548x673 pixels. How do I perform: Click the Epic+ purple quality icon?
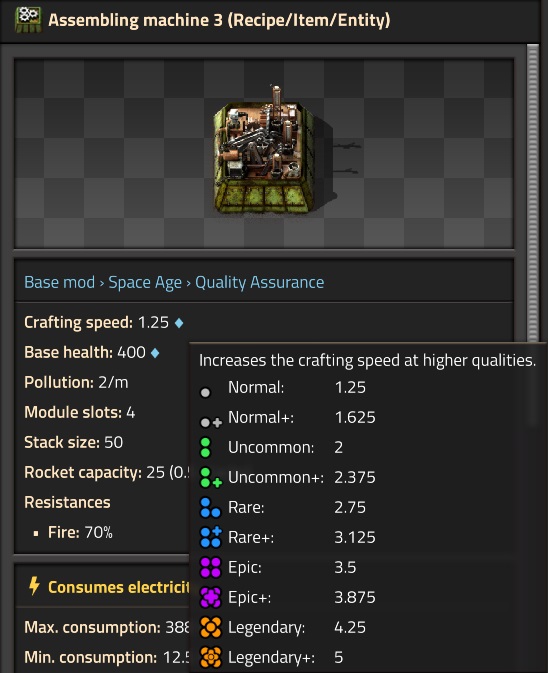210,597
